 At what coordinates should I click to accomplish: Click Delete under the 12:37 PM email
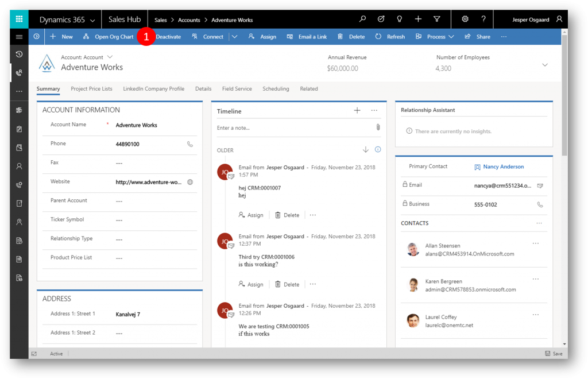[287, 284]
